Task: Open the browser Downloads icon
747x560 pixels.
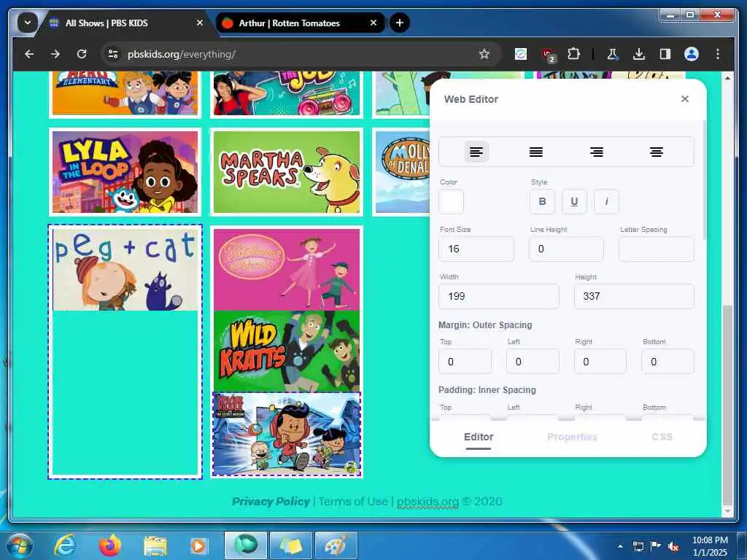Action: 639,54
